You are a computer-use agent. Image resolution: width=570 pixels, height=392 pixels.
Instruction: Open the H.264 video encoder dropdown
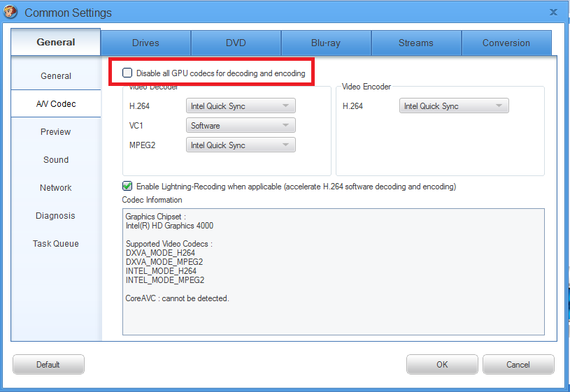pos(454,106)
